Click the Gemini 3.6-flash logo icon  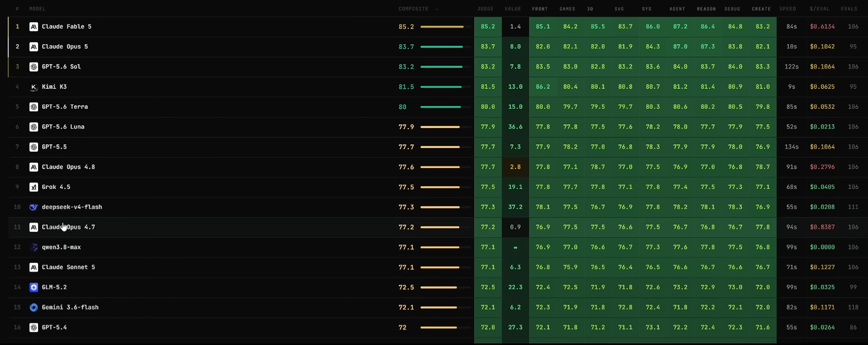(x=34, y=307)
